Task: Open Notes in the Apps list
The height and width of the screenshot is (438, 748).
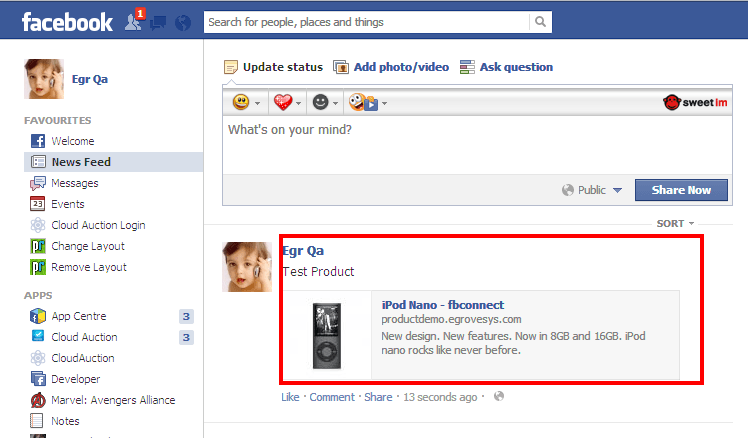Action: 65,421
